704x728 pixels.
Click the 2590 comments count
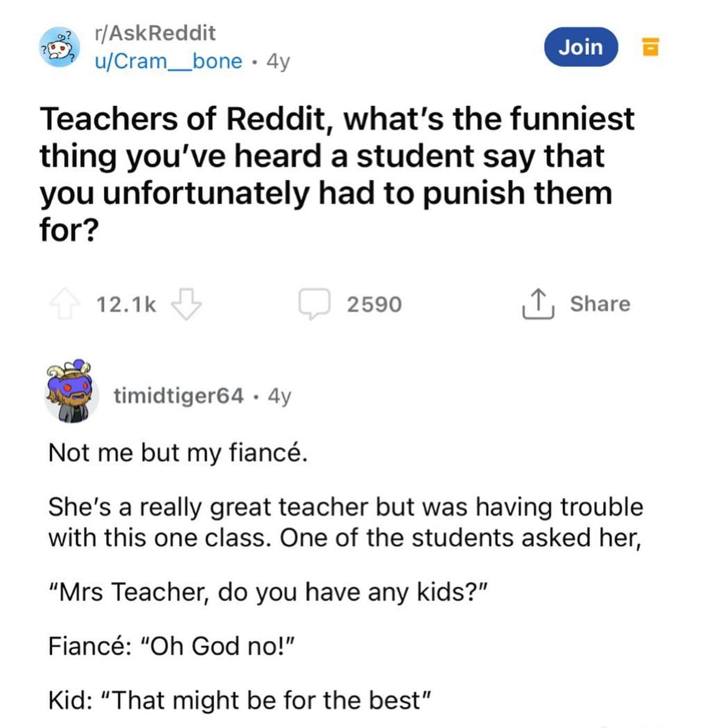coord(374,305)
